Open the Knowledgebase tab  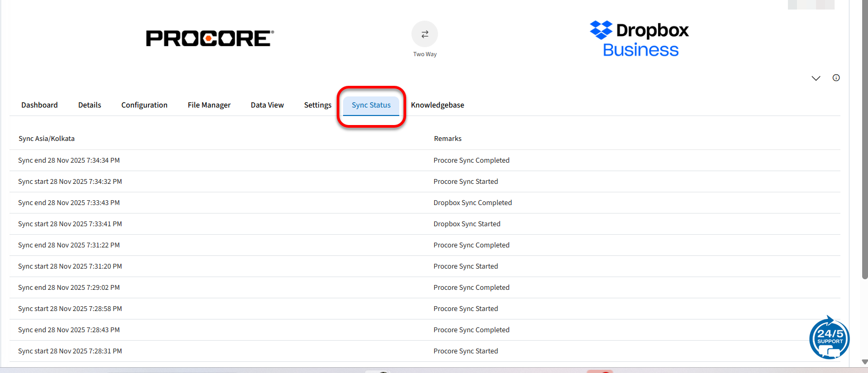coord(437,105)
